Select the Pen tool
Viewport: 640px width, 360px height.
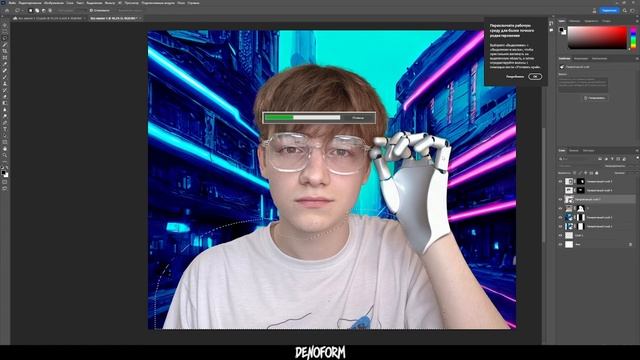pyautogui.click(x=5, y=123)
